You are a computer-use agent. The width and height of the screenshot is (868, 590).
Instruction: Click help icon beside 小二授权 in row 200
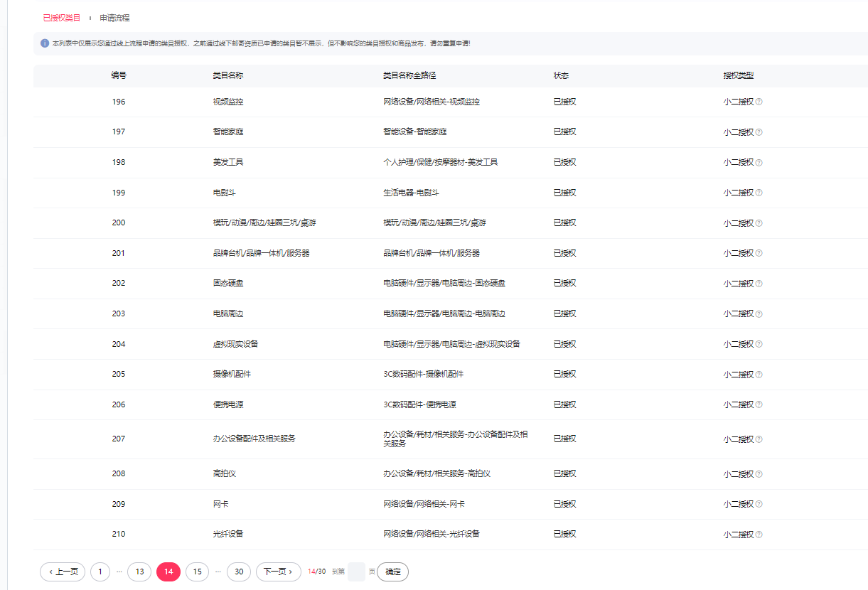(759, 223)
